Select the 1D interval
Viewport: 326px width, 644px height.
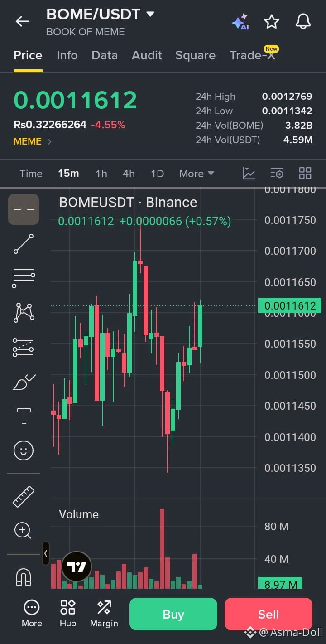(157, 174)
